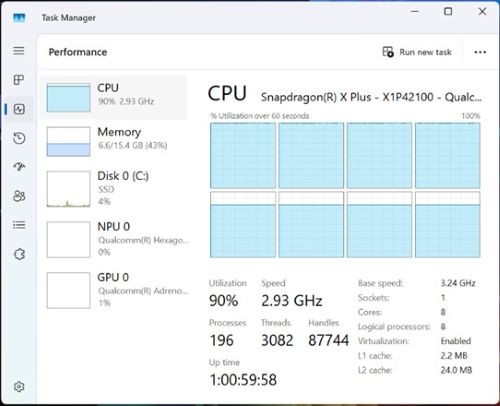Select NPU 0 performance item
500x406 pixels.
[113, 239]
